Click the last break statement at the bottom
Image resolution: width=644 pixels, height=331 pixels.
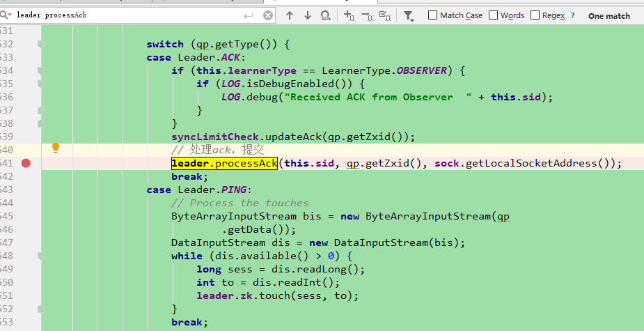pos(190,322)
